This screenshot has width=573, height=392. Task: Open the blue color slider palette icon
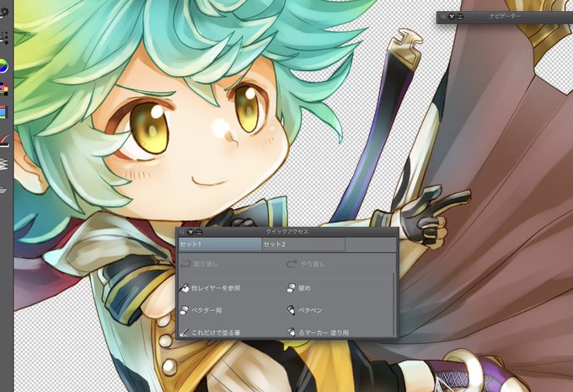[3, 112]
